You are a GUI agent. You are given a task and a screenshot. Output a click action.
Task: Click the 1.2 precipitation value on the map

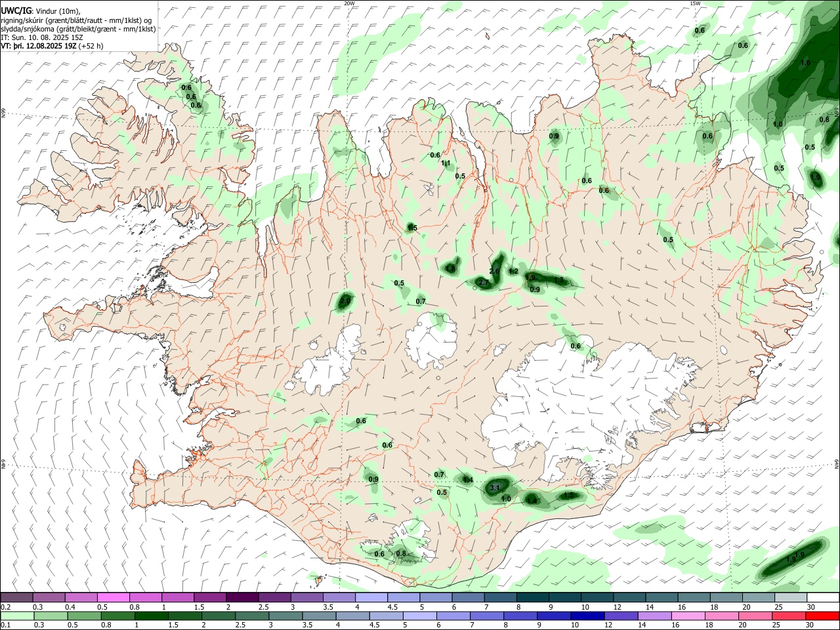[x=514, y=272]
